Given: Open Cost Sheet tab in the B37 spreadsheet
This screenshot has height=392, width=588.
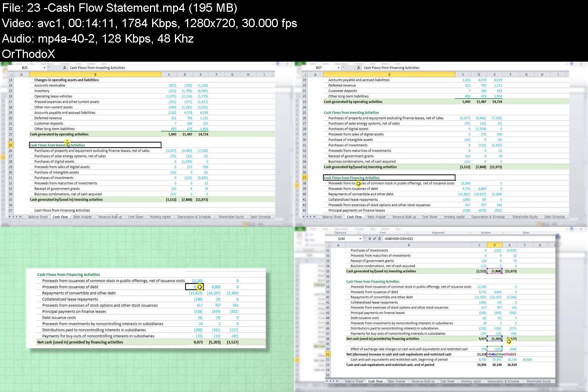Looking at the screenshot, I should [430, 217].
